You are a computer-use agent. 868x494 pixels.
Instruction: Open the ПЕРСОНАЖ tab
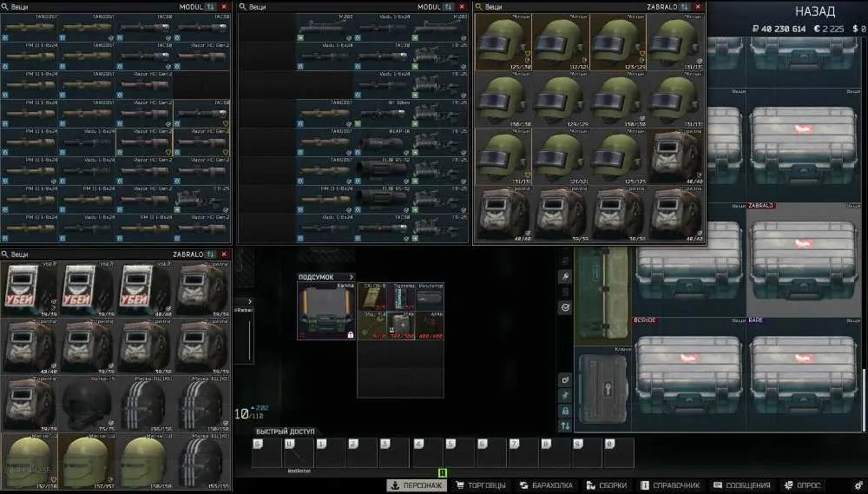[x=417, y=485]
